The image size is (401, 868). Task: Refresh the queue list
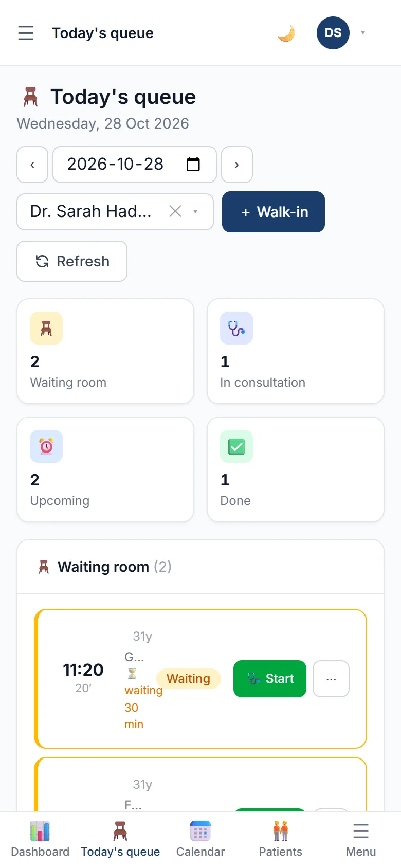72,261
